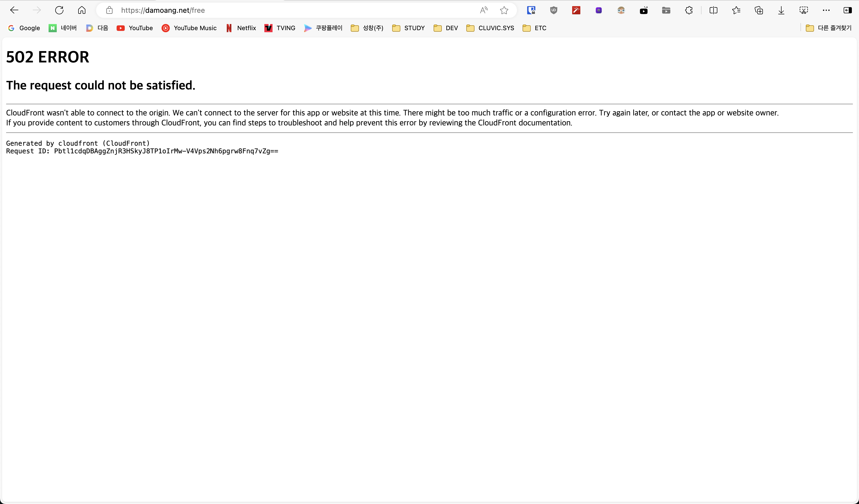Toggle split screen view
Screen dimensions: 859x504
pos(713,10)
